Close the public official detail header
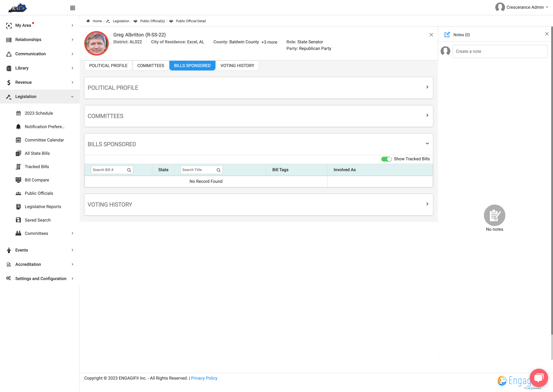553x392 pixels. (x=431, y=35)
